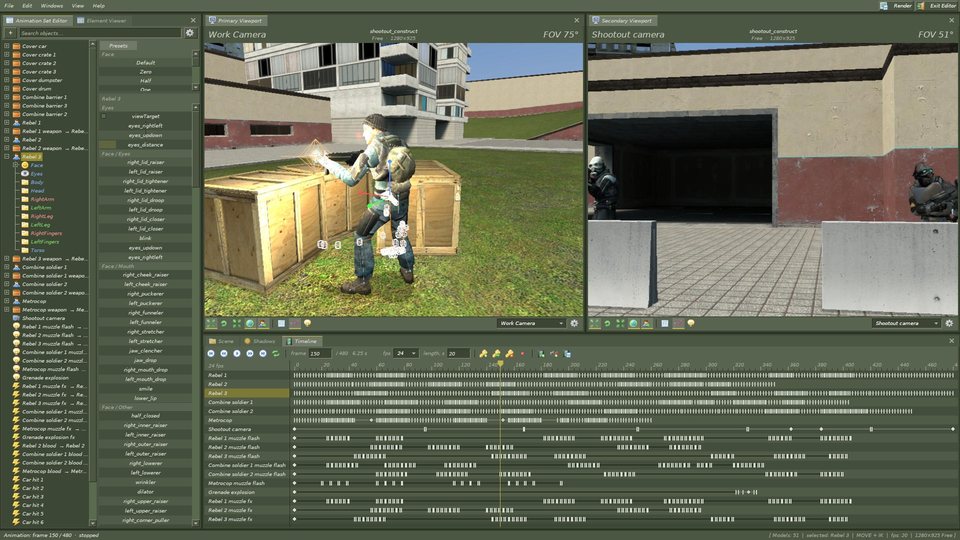The image size is (960, 540).
Task: Toggle the people icon in Secondary Viewport toolbar
Action: point(647,323)
